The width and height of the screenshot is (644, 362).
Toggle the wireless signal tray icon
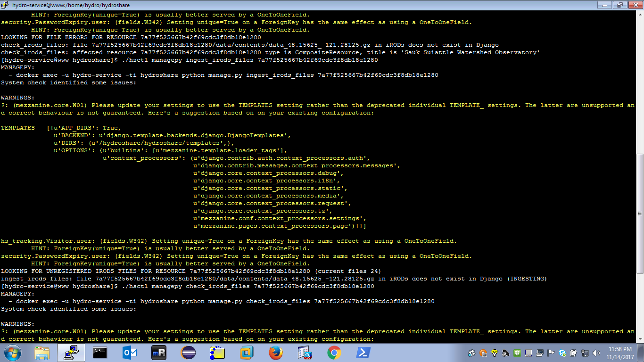494,354
